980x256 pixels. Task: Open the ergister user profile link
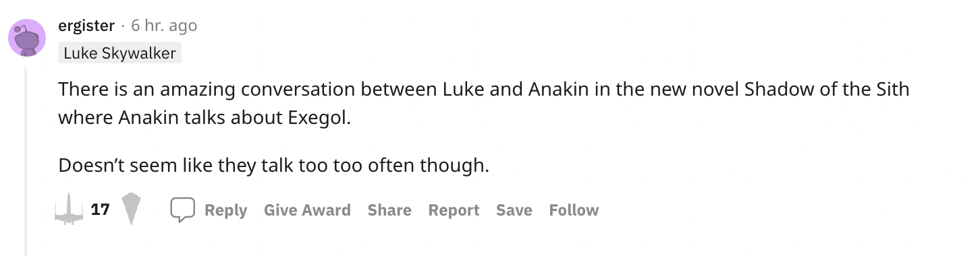pos(86,26)
